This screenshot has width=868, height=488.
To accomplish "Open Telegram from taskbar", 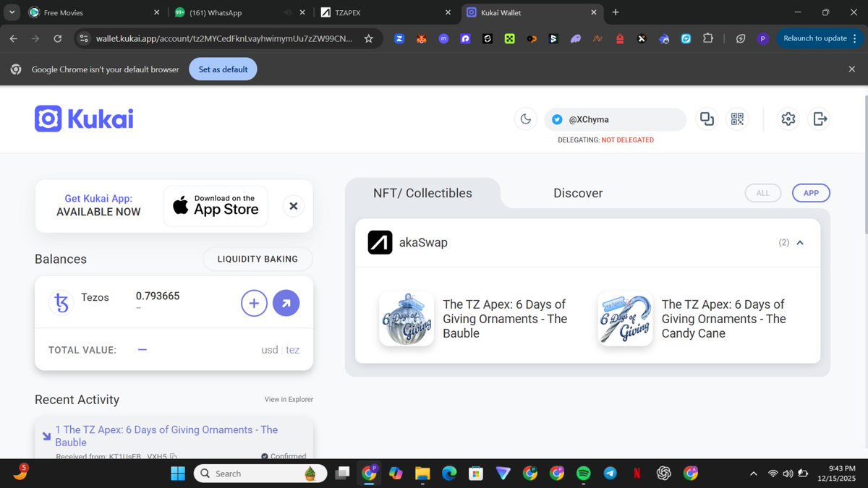I will tap(610, 474).
